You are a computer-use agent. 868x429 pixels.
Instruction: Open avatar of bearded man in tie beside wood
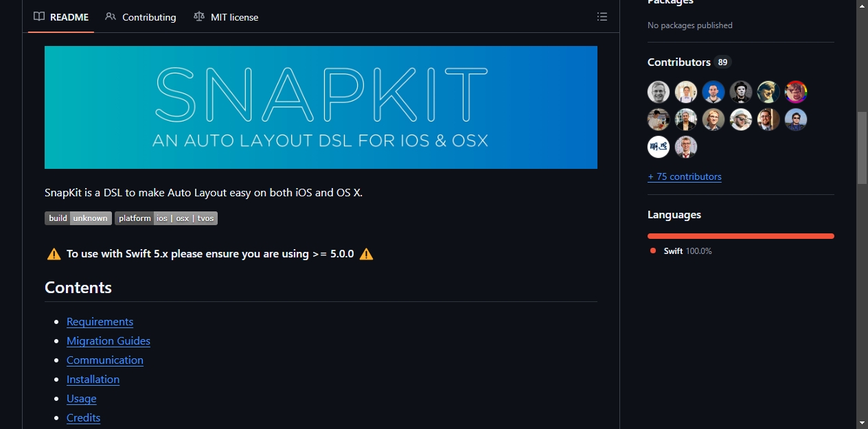click(768, 119)
